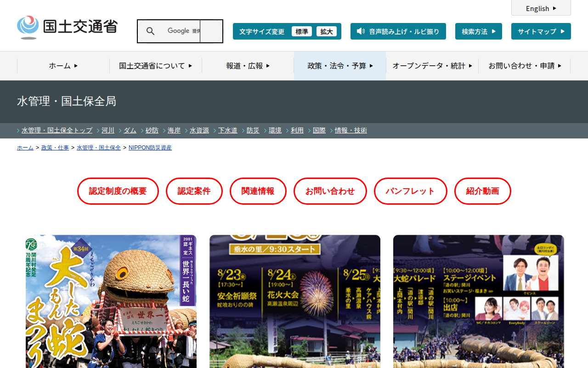Click the ホーム breadcrumb link
The height and width of the screenshot is (368, 588).
click(x=25, y=148)
